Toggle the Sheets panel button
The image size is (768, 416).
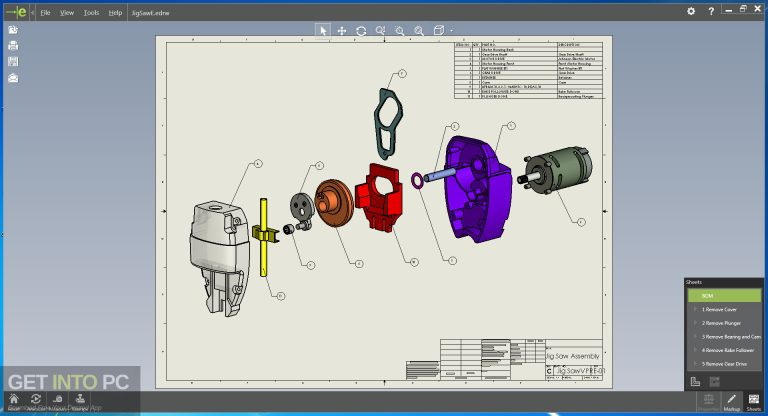[753, 402]
